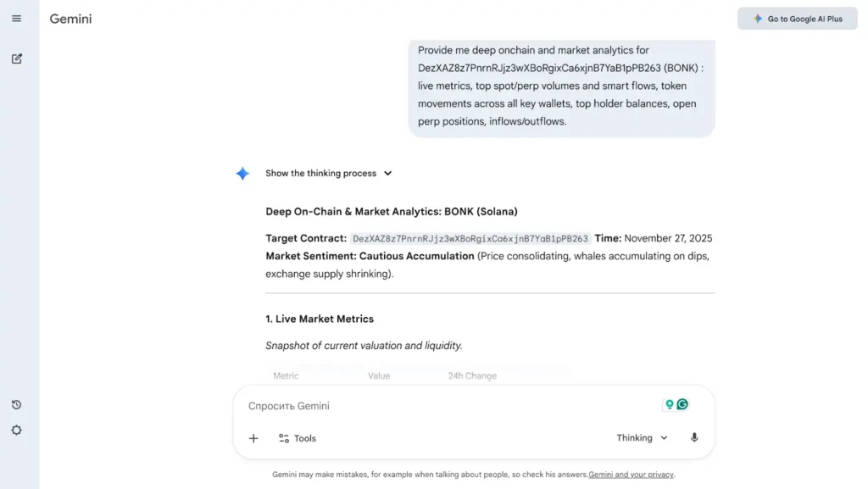Open the Gemini and your privacy link
This screenshot has height=489, width=868.
(631, 475)
